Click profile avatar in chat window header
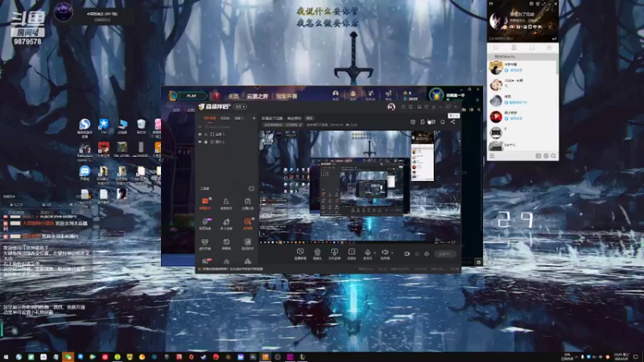 [497, 21]
